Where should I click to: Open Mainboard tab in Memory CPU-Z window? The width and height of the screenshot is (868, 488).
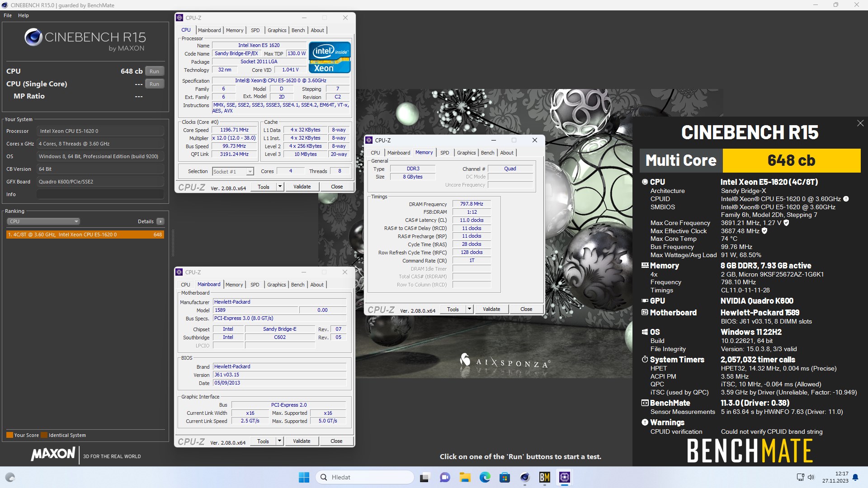point(399,153)
